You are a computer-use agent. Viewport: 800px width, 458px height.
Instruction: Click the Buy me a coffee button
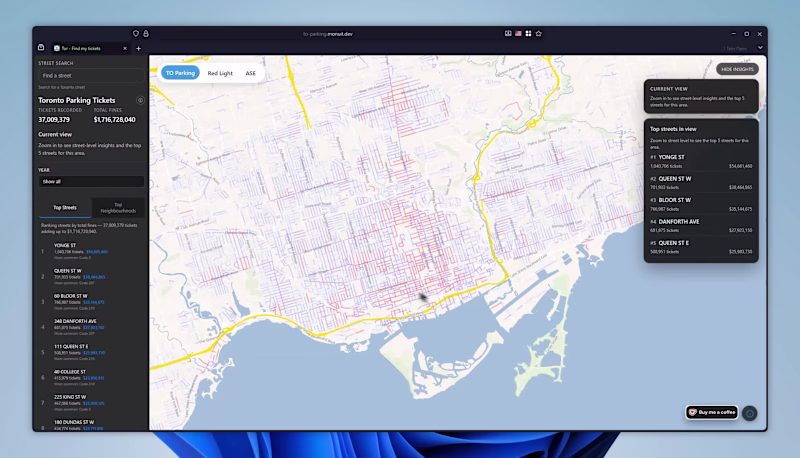point(712,412)
